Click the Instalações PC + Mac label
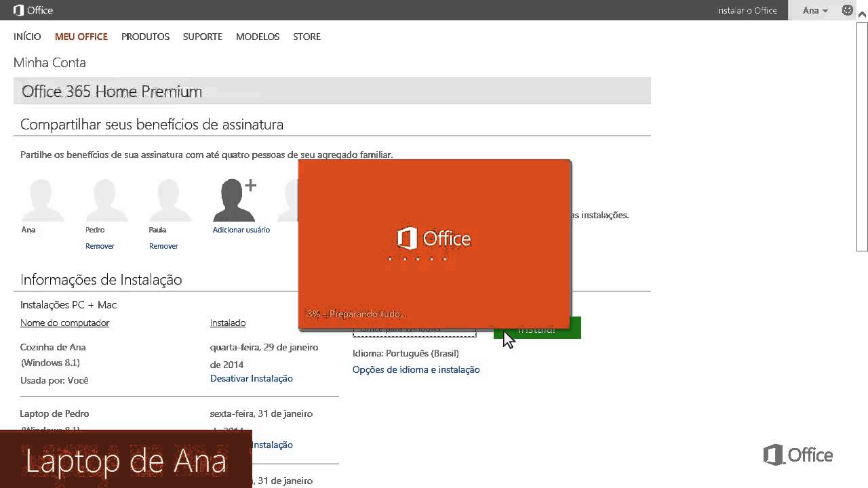 click(x=68, y=305)
